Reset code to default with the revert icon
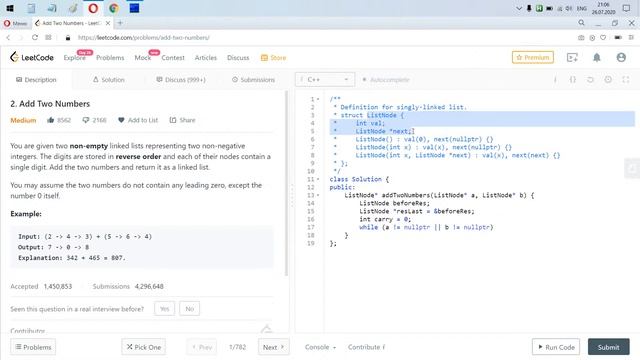 point(590,80)
